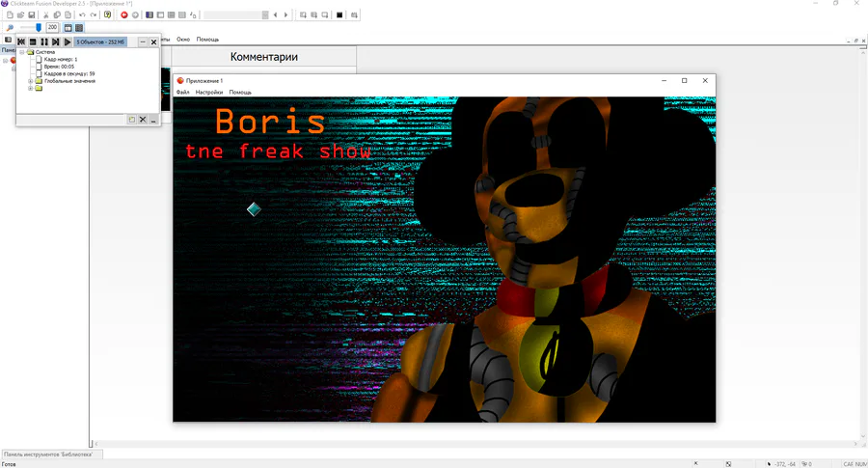Click the Run Frame toolbar icon
Image resolution: width=868 pixels, height=468 pixels.
tap(325, 14)
